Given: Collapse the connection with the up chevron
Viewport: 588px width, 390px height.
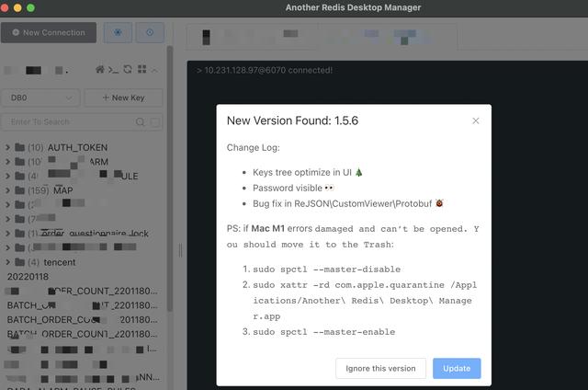Looking at the screenshot, I should [154, 70].
